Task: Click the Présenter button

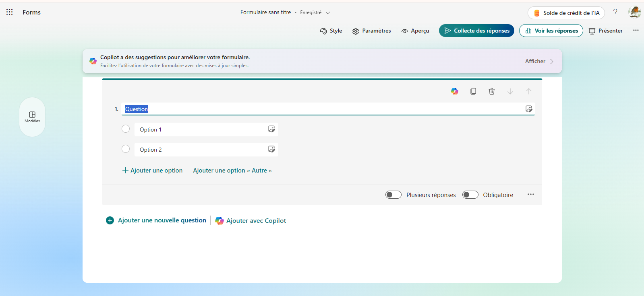Action: coord(606,31)
